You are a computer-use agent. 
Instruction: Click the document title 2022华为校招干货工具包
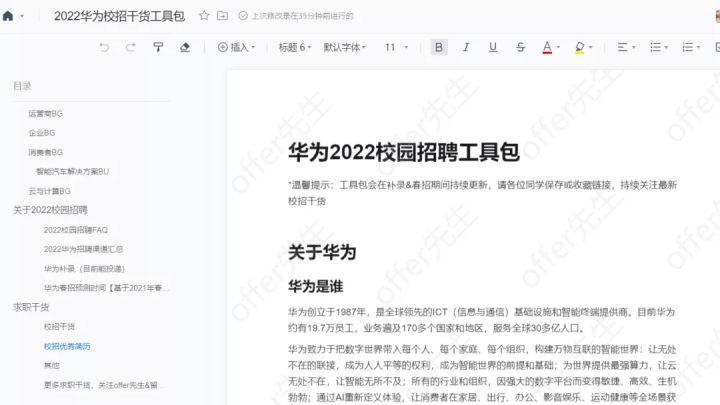coord(119,16)
